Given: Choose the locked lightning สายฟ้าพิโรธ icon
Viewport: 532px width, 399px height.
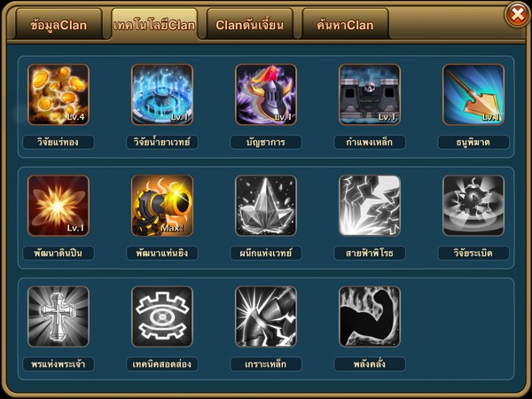Looking at the screenshot, I should tap(370, 206).
